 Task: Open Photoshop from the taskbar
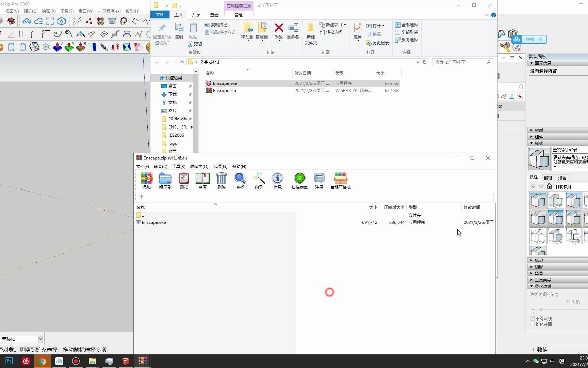point(9,361)
